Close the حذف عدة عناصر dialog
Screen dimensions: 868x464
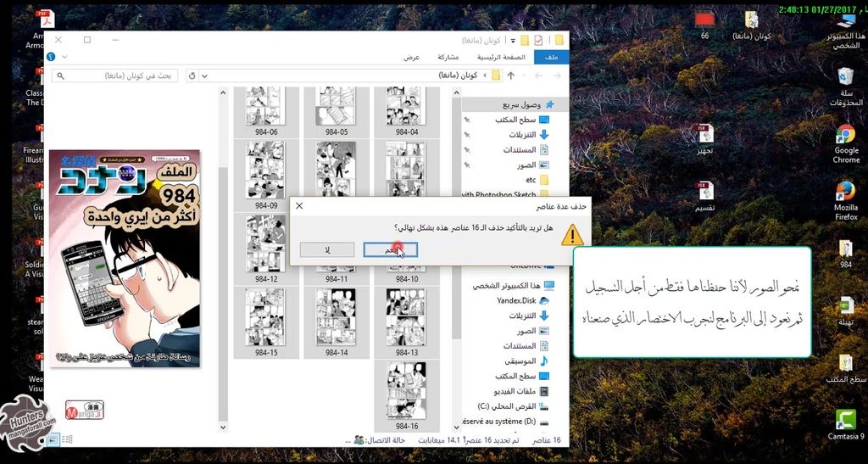click(299, 206)
